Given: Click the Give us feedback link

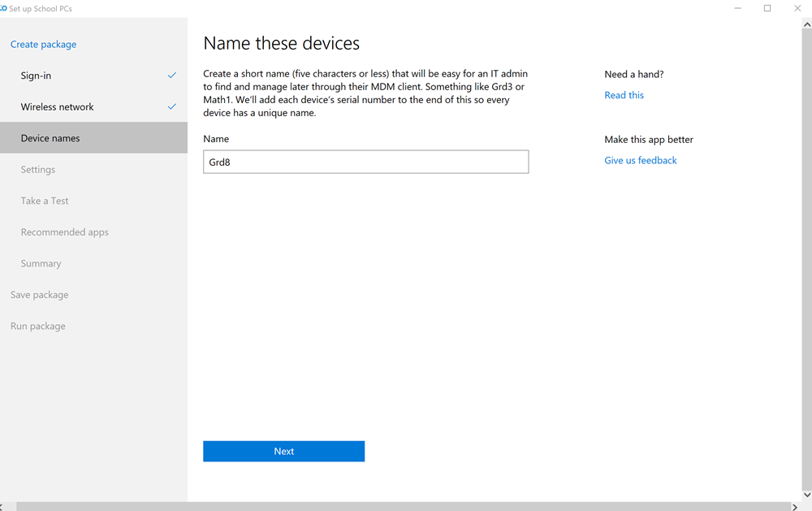Looking at the screenshot, I should 640,161.
